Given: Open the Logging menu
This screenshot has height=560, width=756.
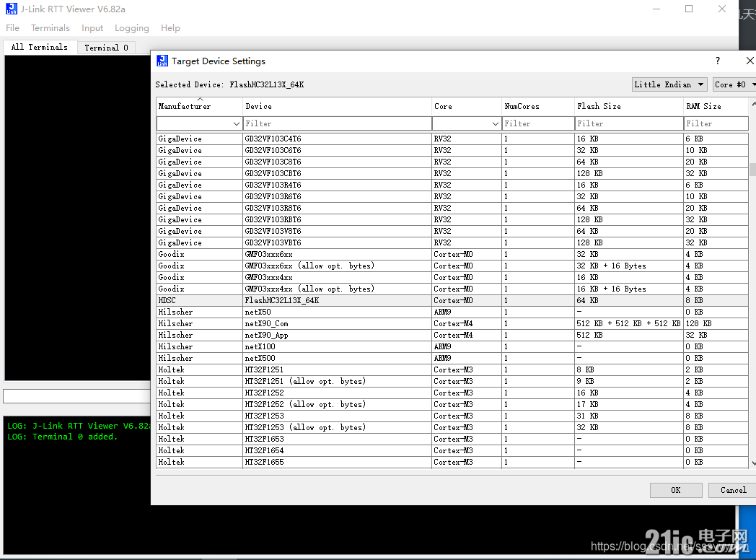Looking at the screenshot, I should point(131,28).
